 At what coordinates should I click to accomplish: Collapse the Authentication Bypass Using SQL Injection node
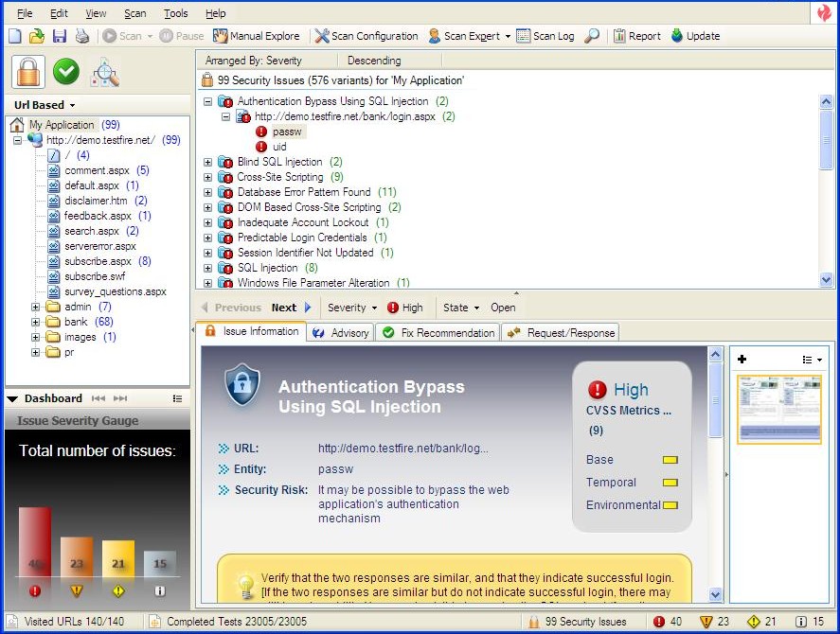[x=208, y=101]
